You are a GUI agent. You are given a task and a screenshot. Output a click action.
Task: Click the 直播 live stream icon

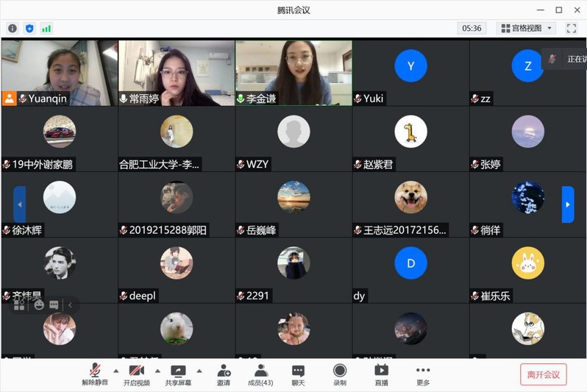381,374
